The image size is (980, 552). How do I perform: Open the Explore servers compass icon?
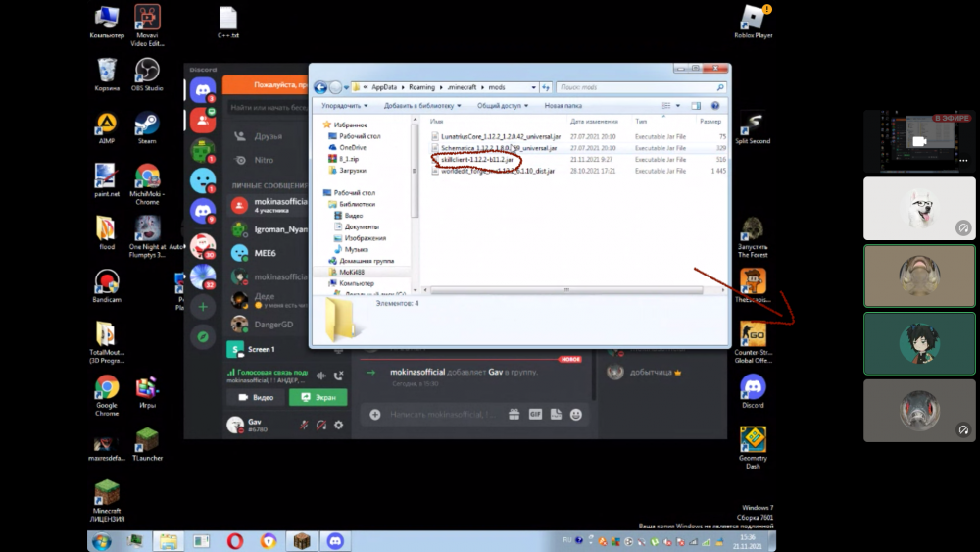(203, 336)
